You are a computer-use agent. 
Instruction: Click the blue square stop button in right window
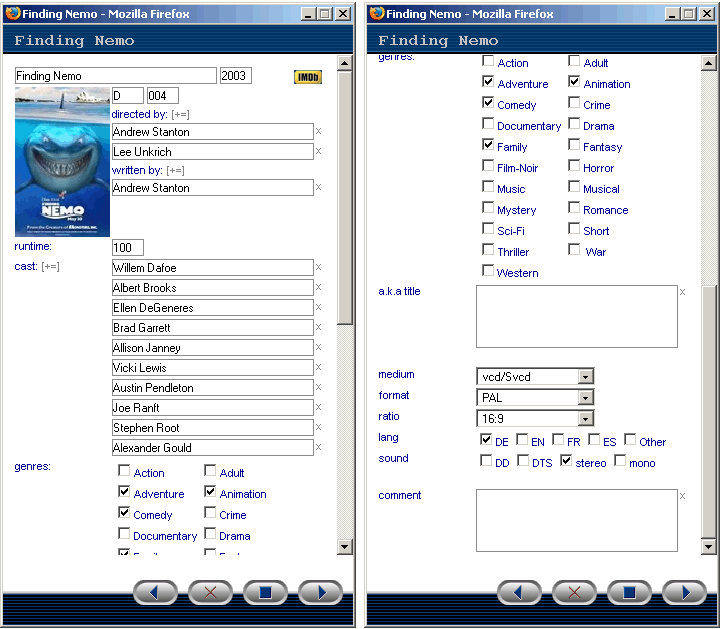[629, 592]
